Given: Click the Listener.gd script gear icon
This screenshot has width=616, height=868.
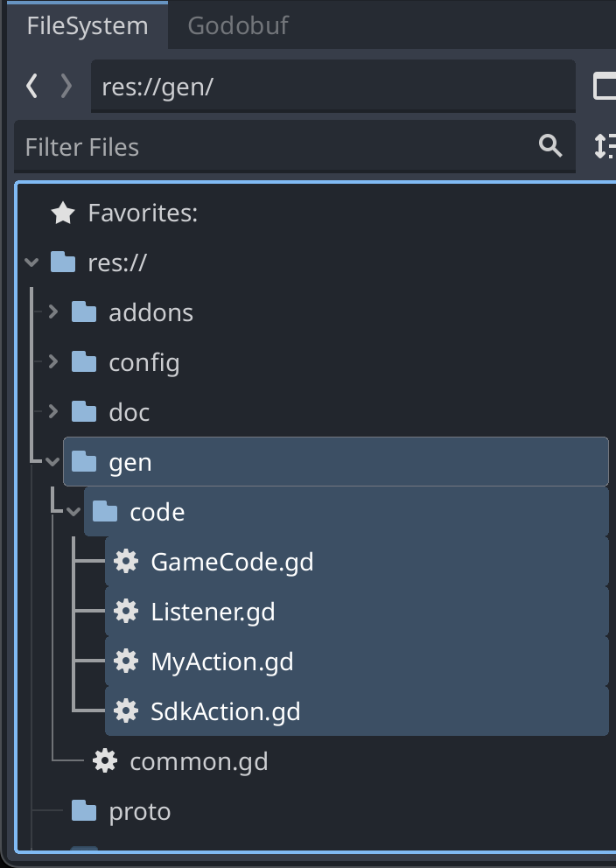Looking at the screenshot, I should [x=125, y=612].
